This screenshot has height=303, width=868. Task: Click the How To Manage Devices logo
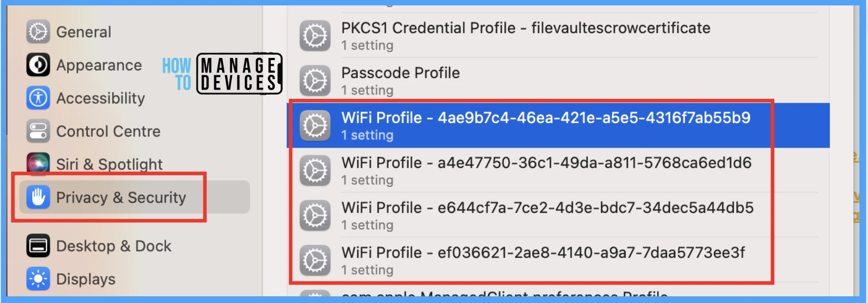(x=222, y=73)
